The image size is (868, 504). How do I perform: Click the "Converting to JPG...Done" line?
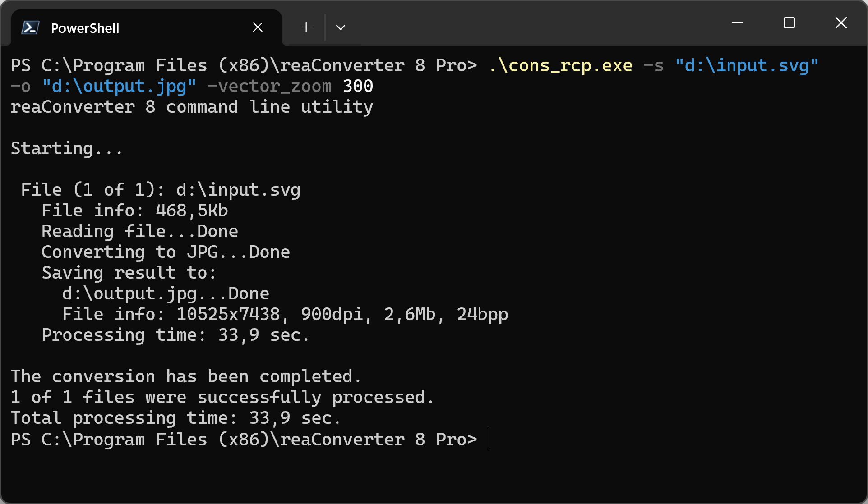point(166,252)
